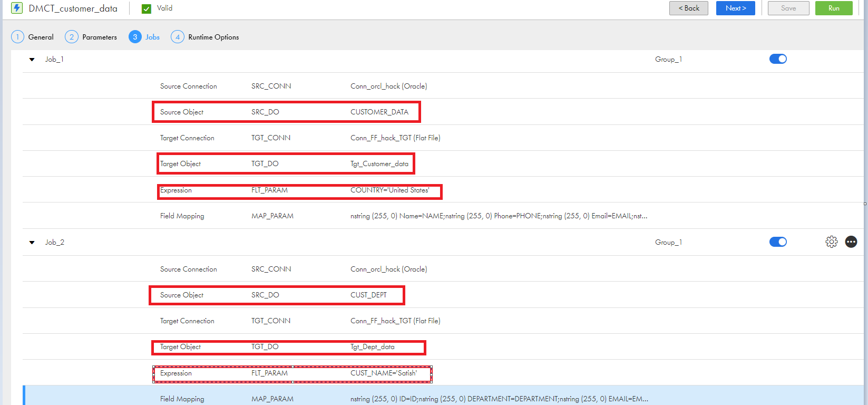Image resolution: width=868 pixels, height=405 pixels.
Task: Click Job_2 Source Object label
Action: point(181,295)
